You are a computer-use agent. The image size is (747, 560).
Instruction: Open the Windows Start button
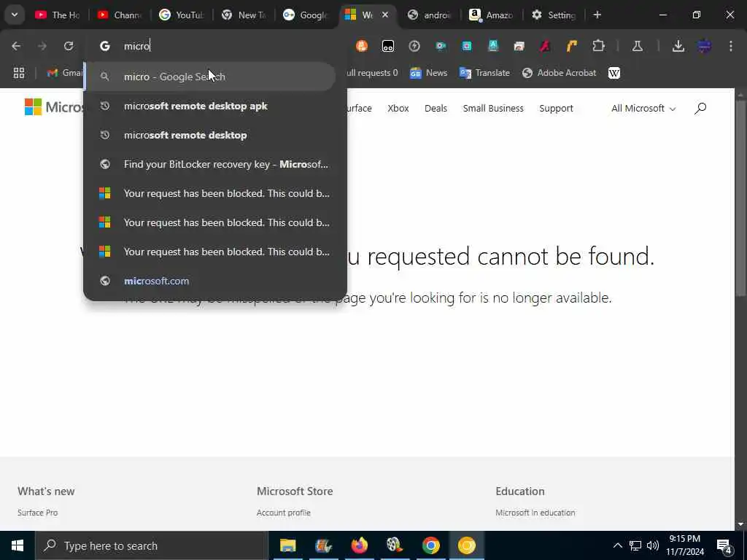click(18, 545)
